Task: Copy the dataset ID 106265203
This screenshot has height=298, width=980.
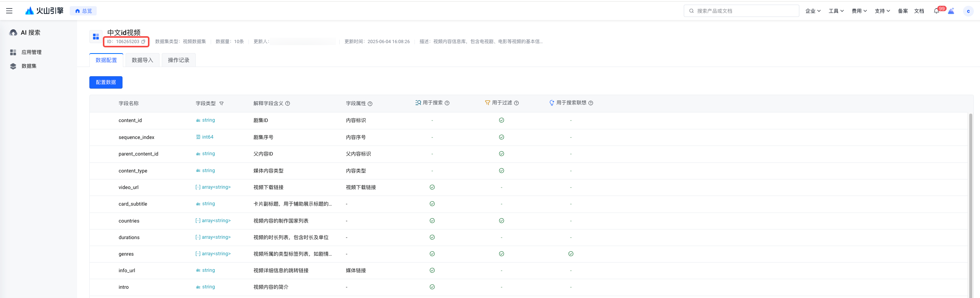Action: [143, 42]
